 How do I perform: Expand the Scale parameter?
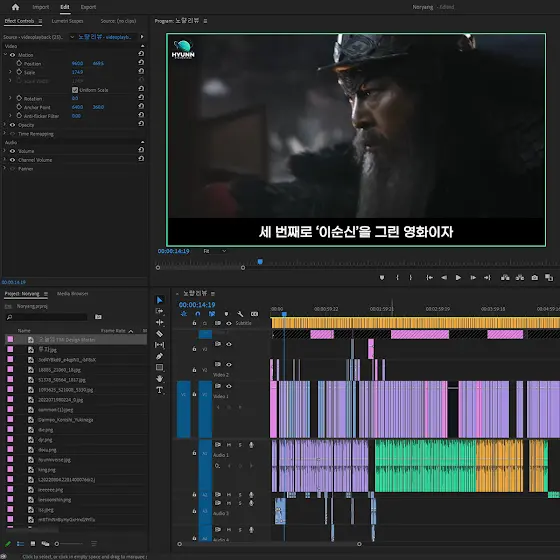[10, 72]
